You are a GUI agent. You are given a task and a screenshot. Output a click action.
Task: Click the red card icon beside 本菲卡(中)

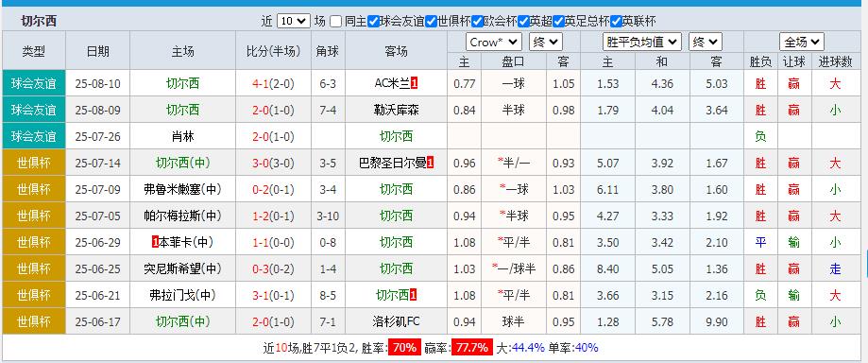(x=155, y=242)
